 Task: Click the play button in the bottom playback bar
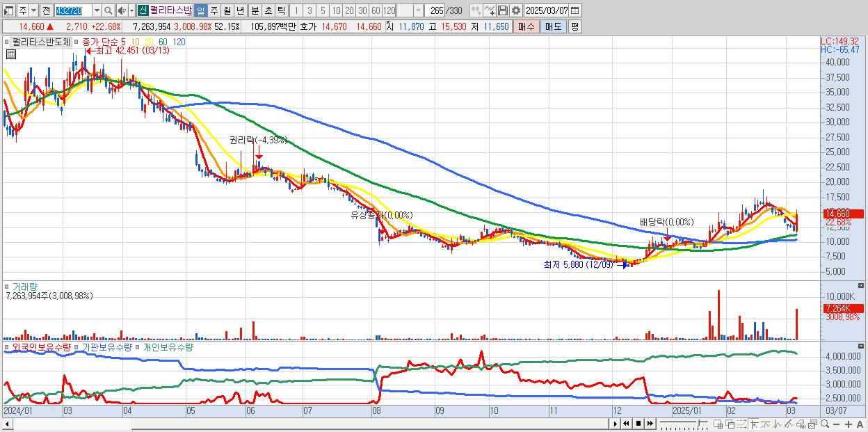click(x=616, y=424)
